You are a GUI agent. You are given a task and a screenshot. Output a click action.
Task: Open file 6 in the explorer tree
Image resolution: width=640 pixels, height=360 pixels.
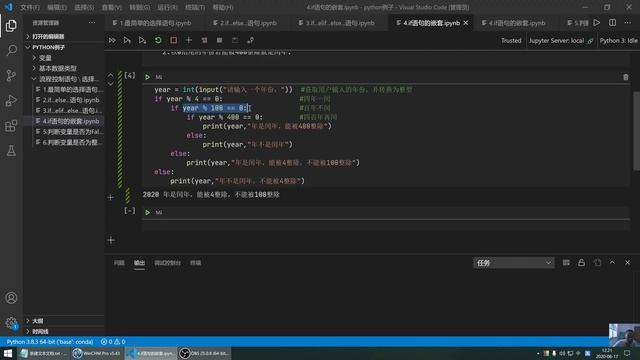tap(64, 142)
